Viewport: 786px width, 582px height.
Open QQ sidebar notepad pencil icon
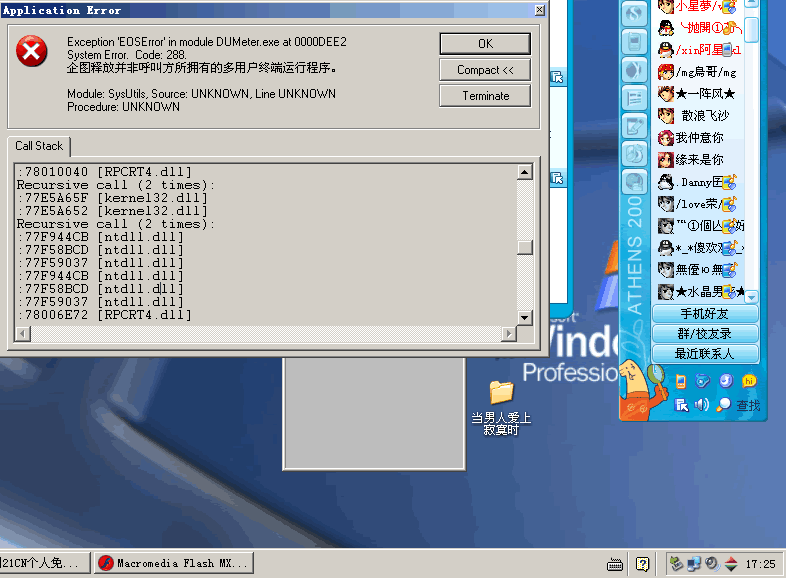634,126
